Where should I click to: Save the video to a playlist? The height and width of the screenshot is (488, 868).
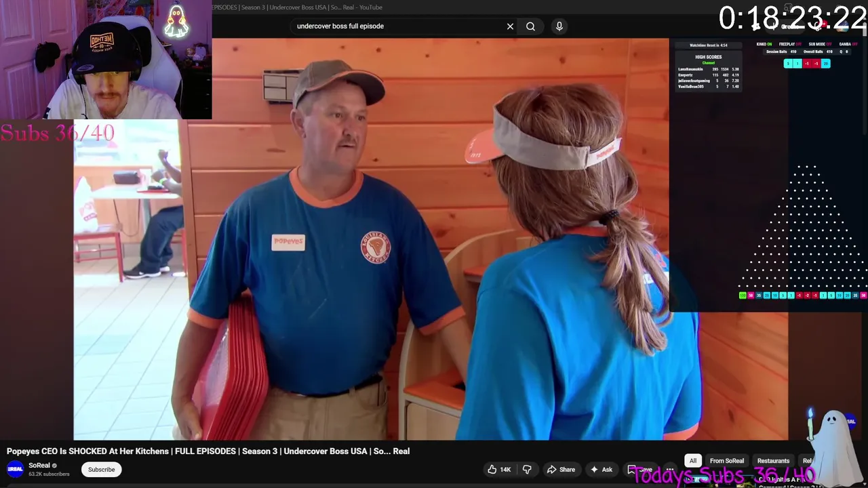point(641,469)
